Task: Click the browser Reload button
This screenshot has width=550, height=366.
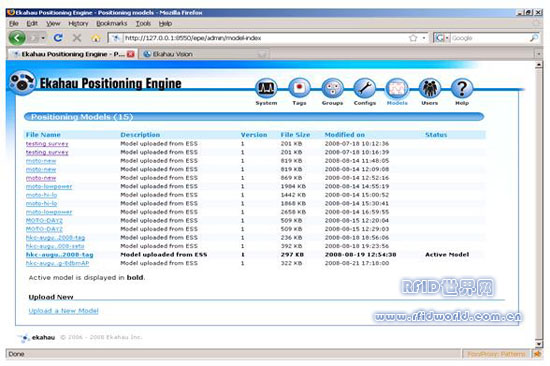Action: [58, 38]
